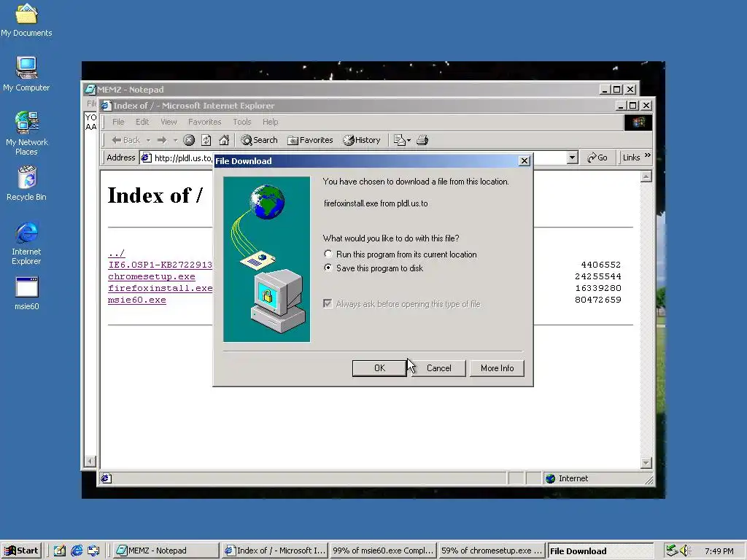The width and height of the screenshot is (747, 560).
Task: Click the volume speaker tray icon
Action: pyautogui.click(x=685, y=551)
